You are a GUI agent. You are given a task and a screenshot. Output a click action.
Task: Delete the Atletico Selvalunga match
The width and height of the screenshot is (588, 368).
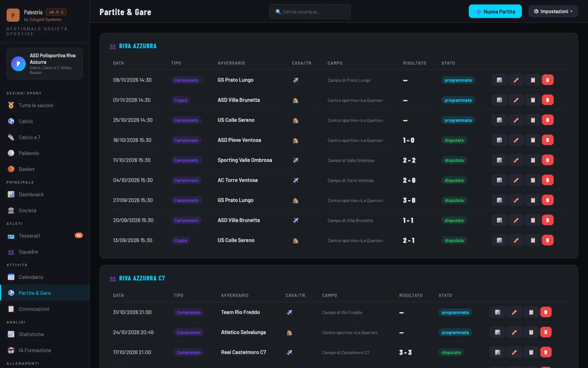(546, 332)
